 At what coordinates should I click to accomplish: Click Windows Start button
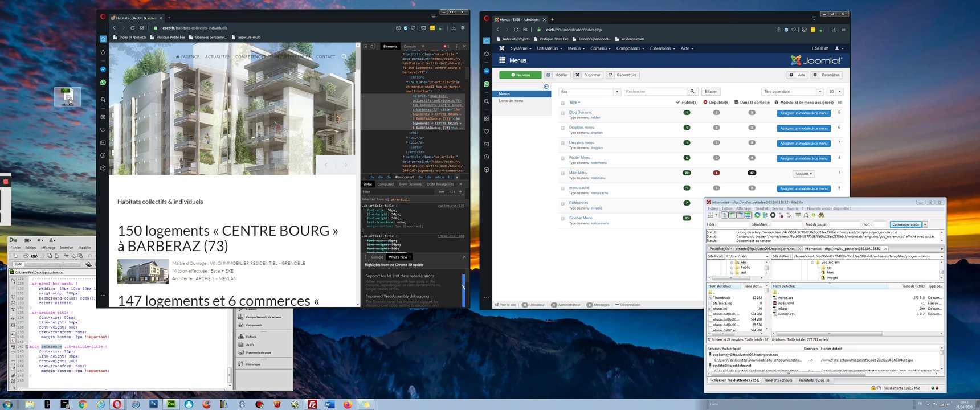pos(7,404)
